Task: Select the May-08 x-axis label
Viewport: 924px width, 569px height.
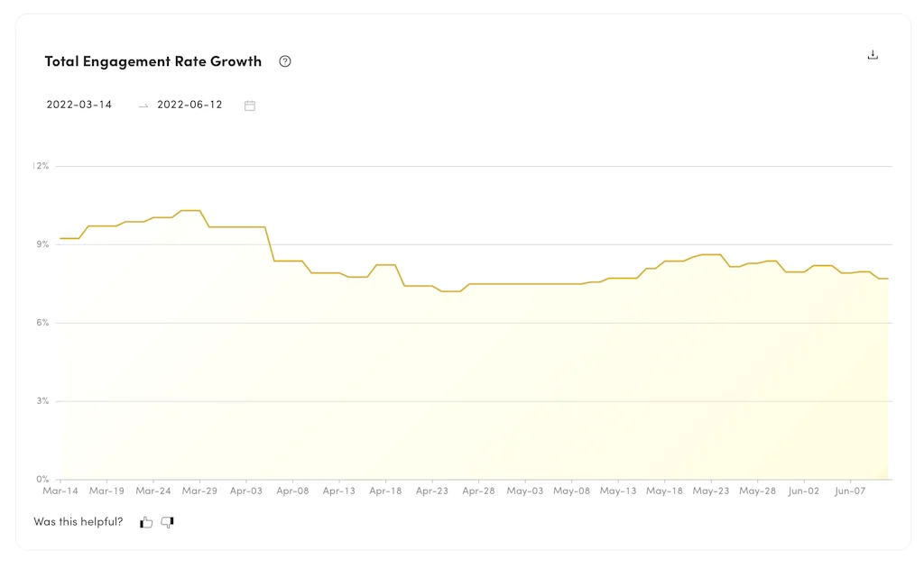Action: tap(571, 491)
